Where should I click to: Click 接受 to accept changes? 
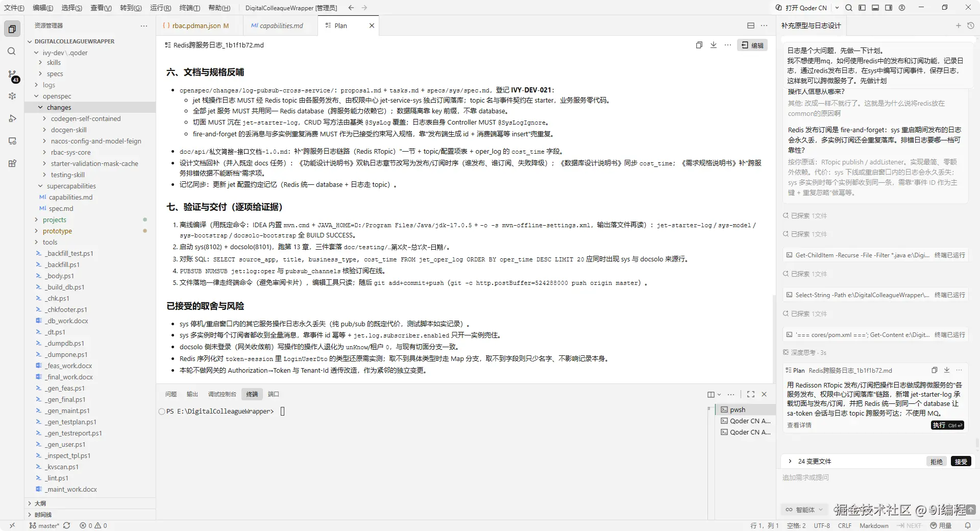961,461
